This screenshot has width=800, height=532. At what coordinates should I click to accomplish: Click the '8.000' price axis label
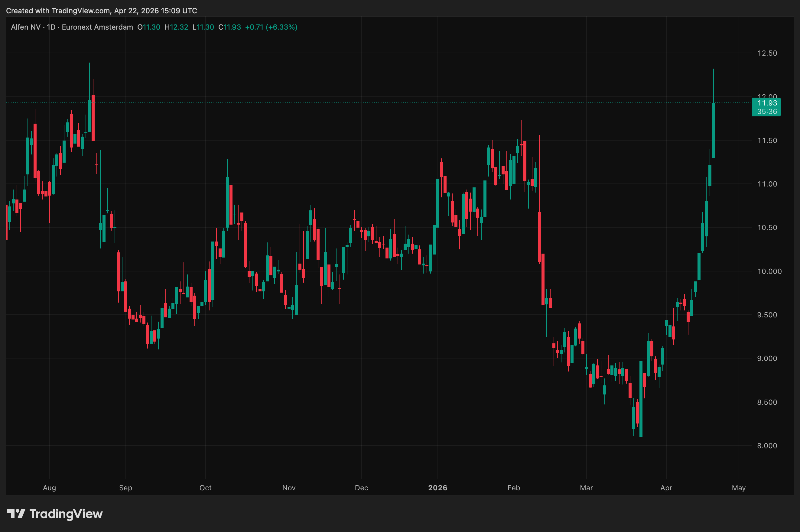click(x=767, y=446)
